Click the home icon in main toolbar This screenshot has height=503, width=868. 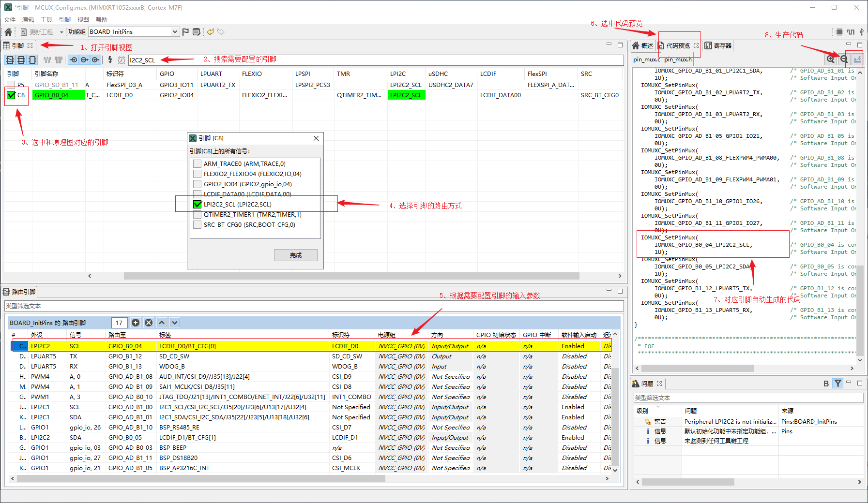pyautogui.click(x=8, y=32)
